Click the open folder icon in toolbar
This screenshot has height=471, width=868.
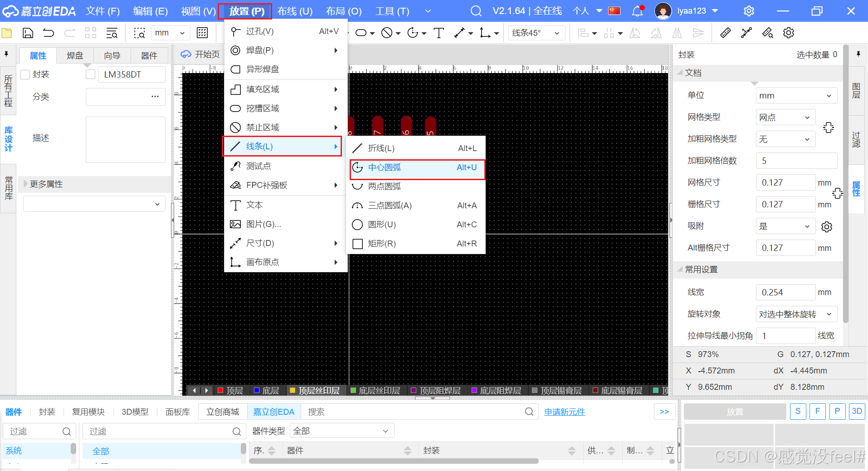[6, 33]
